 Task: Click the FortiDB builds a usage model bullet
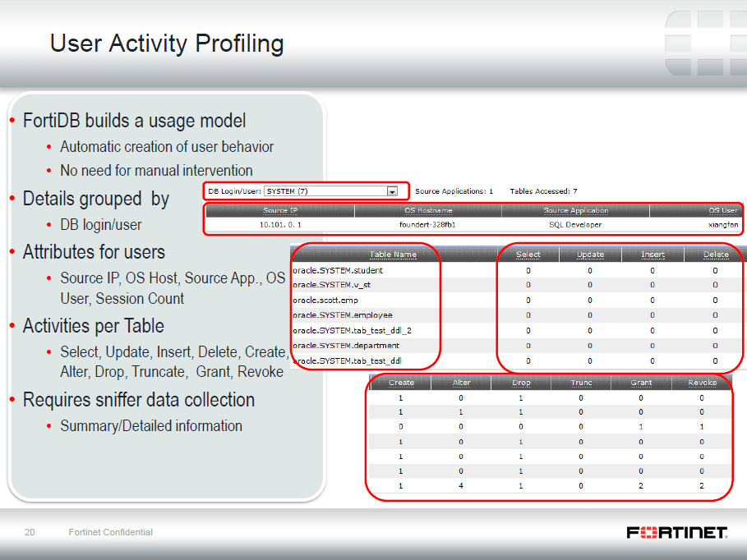134,121
